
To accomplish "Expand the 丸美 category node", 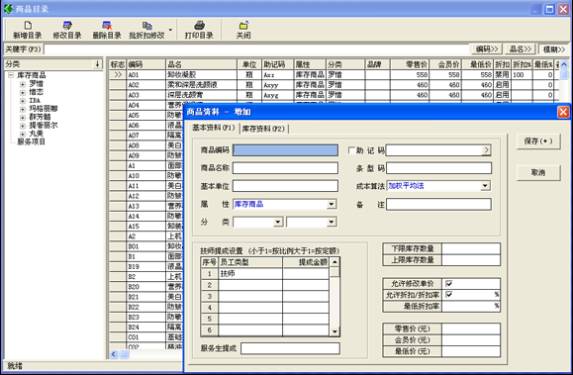I will tap(23, 134).
